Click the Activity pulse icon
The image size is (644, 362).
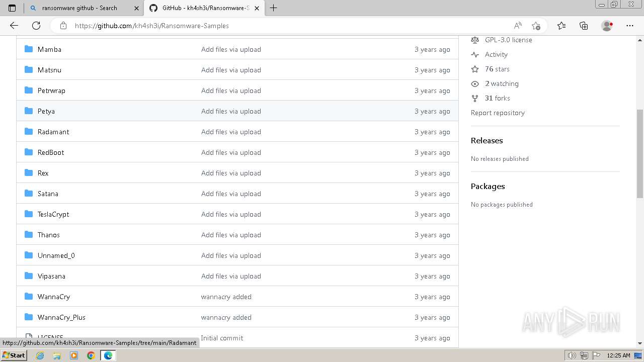475,54
